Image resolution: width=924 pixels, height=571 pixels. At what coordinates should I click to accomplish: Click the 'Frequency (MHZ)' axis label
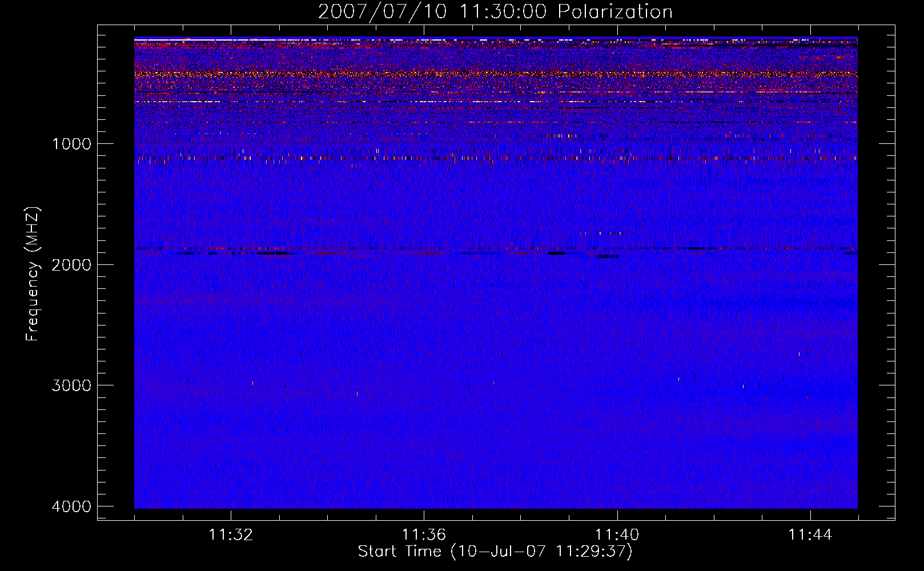point(32,274)
